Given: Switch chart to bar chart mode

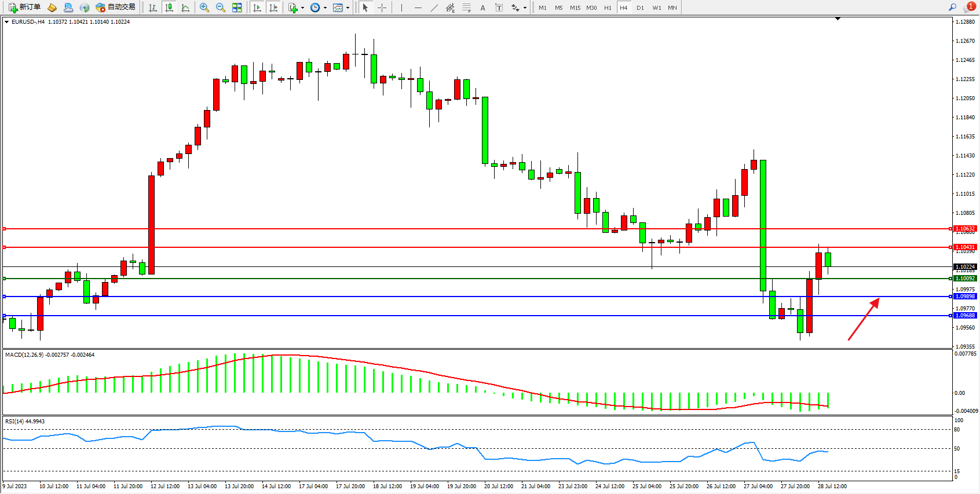Looking at the screenshot, I should coord(153,8).
